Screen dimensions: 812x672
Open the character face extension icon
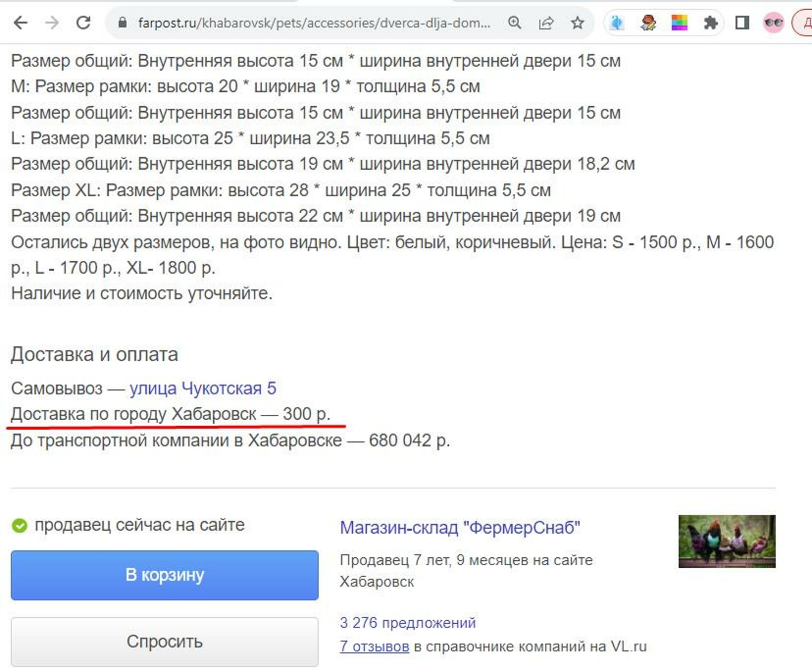(648, 22)
